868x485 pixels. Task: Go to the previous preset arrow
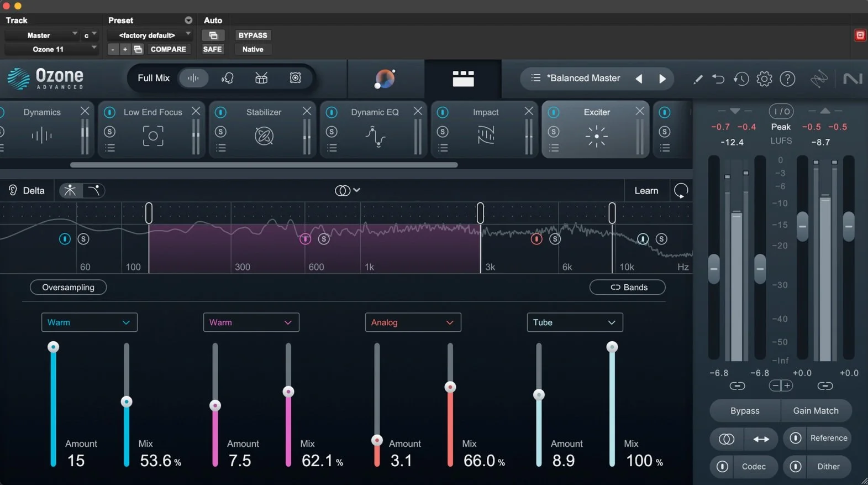639,79
